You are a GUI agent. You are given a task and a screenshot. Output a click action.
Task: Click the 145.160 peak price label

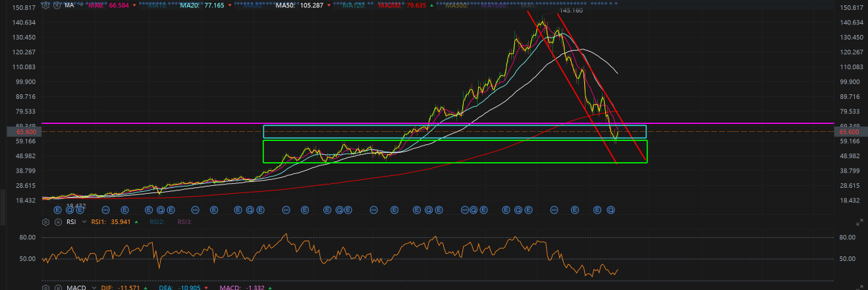pyautogui.click(x=572, y=11)
